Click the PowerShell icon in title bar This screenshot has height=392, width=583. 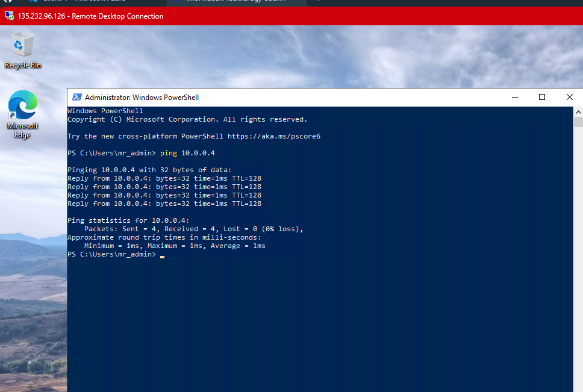click(x=77, y=98)
